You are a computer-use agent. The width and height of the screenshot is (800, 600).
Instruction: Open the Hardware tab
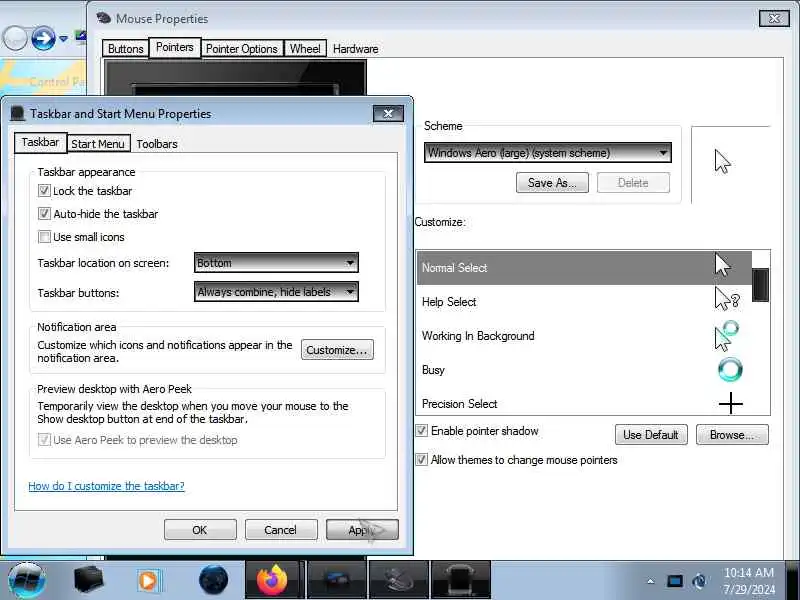click(356, 49)
